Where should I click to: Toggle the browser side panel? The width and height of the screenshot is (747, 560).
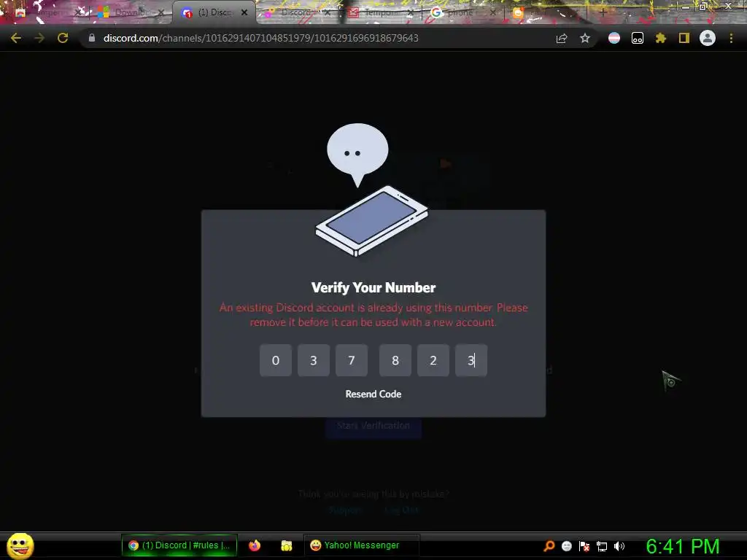point(684,38)
